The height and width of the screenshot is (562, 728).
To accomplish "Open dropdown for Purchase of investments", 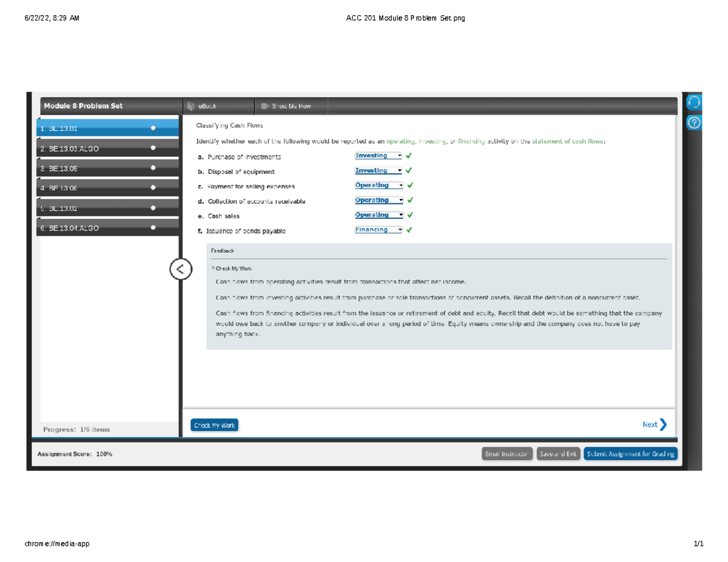I will click(379, 156).
